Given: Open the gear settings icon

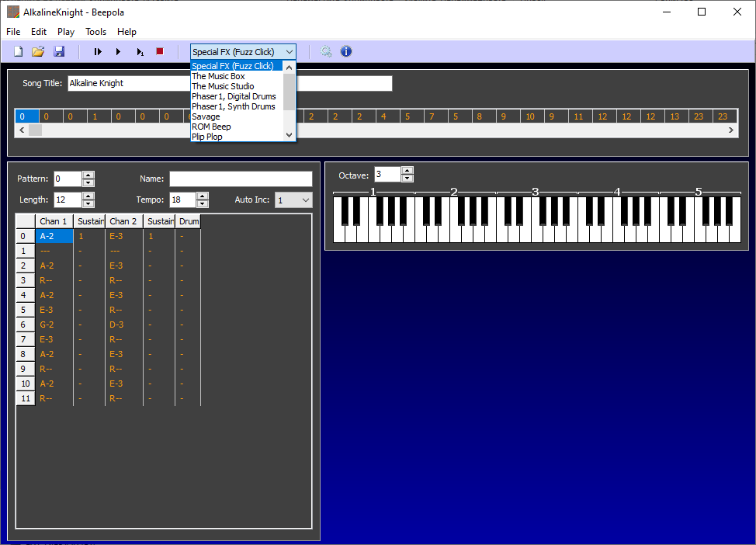Looking at the screenshot, I should click(326, 51).
